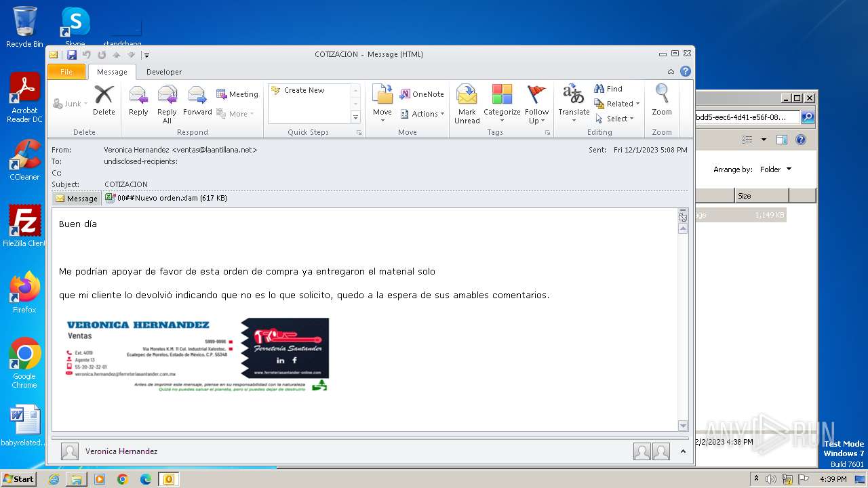Expand the People Pane arrow
Image resolution: width=868 pixels, height=488 pixels.
tap(683, 451)
